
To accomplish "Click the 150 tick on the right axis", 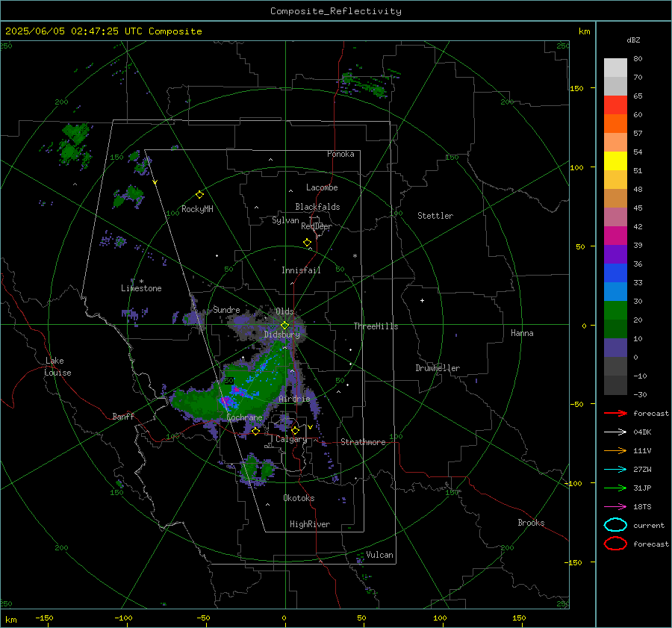I will tap(577, 88).
